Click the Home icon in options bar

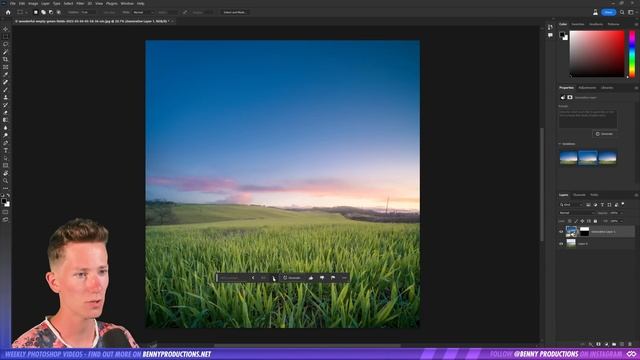coord(8,12)
